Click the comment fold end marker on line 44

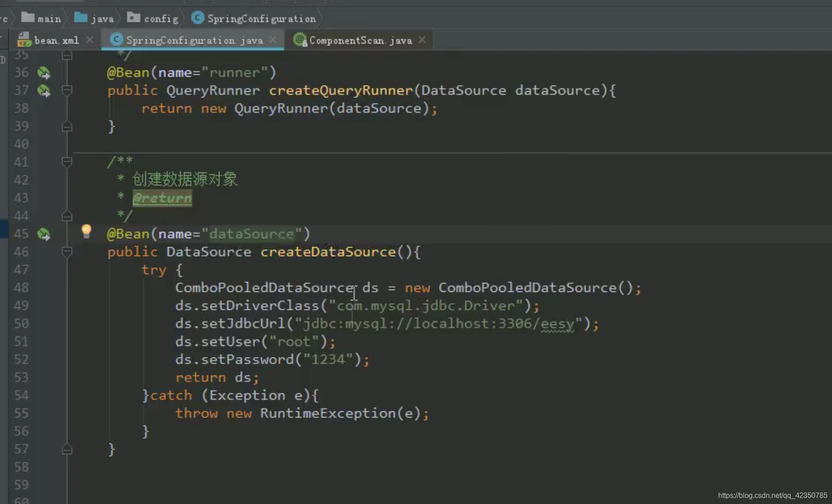click(67, 216)
